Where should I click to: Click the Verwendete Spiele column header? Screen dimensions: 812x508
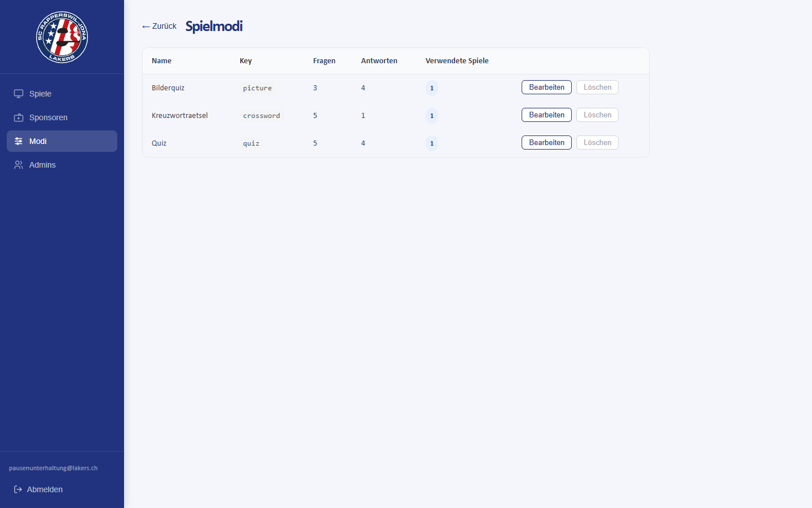457,60
